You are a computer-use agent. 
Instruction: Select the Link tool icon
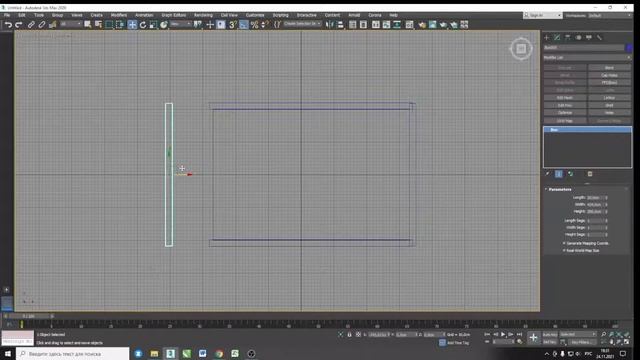pyautogui.click(x=31, y=25)
